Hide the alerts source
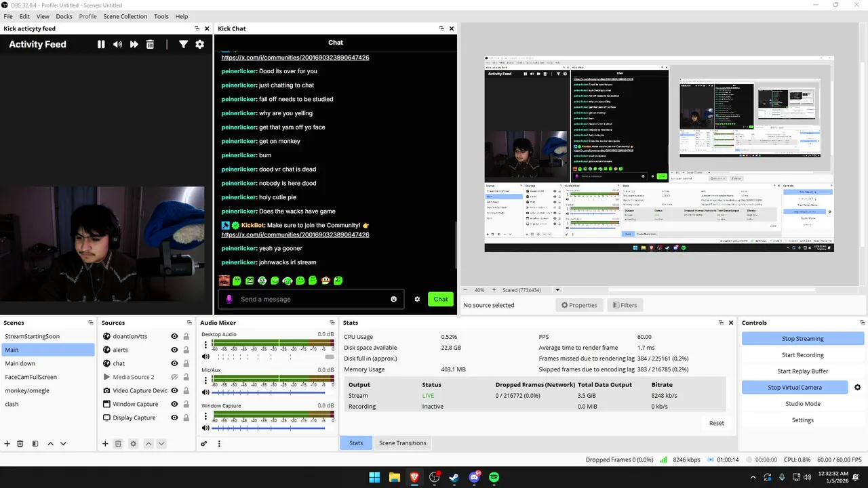This screenshot has height=488, width=868. point(174,350)
